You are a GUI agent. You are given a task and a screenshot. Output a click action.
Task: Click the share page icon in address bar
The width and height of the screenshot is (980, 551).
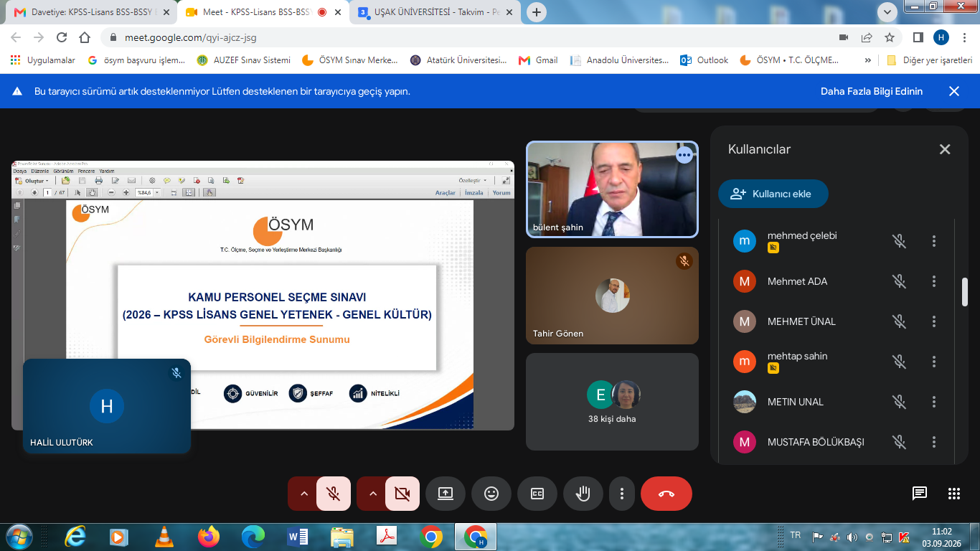(x=867, y=37)
